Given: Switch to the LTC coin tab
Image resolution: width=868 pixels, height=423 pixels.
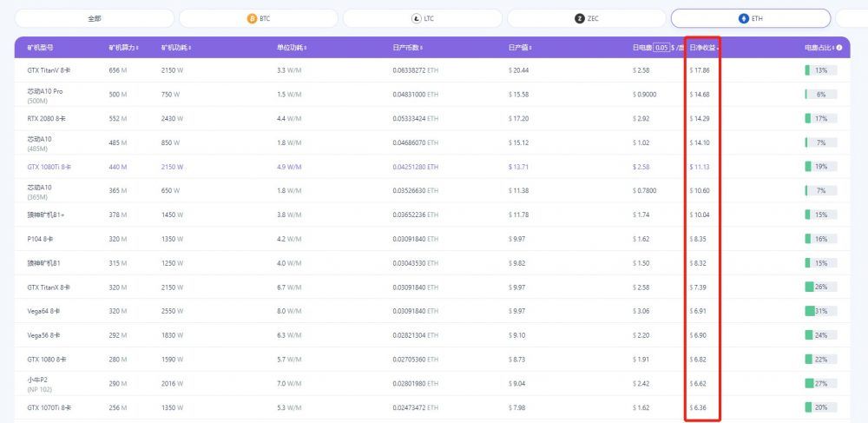Looking at the screenshot, I should tap(423, 18).
